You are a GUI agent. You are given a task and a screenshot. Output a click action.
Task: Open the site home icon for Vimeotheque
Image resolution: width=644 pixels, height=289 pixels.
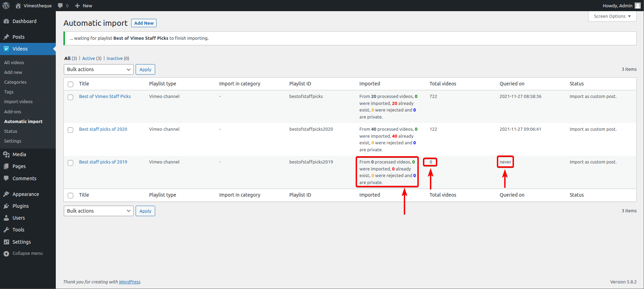(18, 6)
